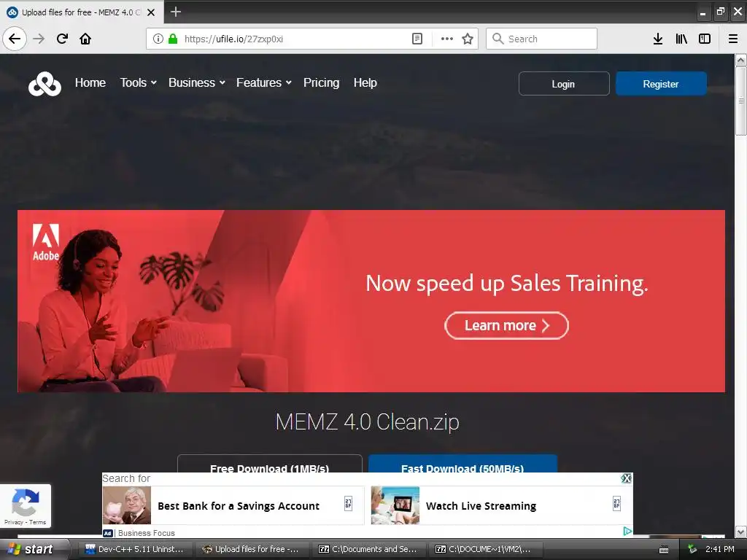This screenshot has width=747, height=560.
Task: Toggle Reader View icon in address bar
Action: tap(417, 39)
